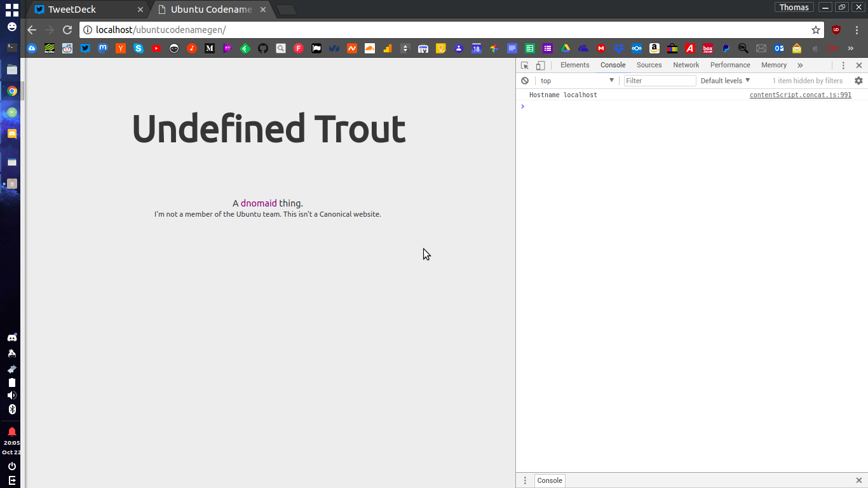Switch to the Elements tab

(x=575, y=65)
